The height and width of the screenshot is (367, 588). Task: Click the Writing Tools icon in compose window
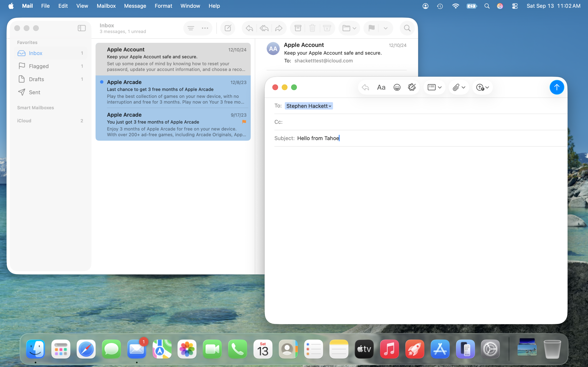(x=412, y=87)
